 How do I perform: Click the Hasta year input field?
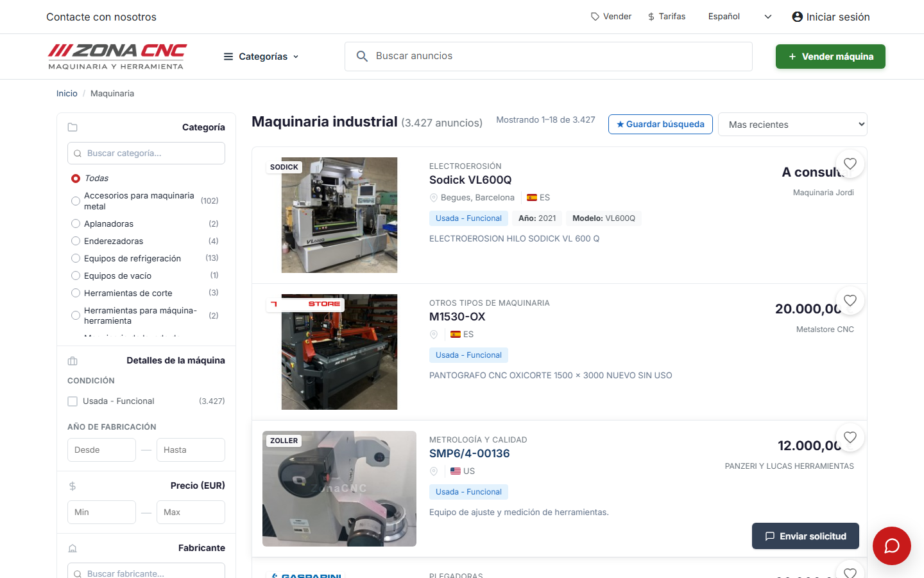coord(191,450)
